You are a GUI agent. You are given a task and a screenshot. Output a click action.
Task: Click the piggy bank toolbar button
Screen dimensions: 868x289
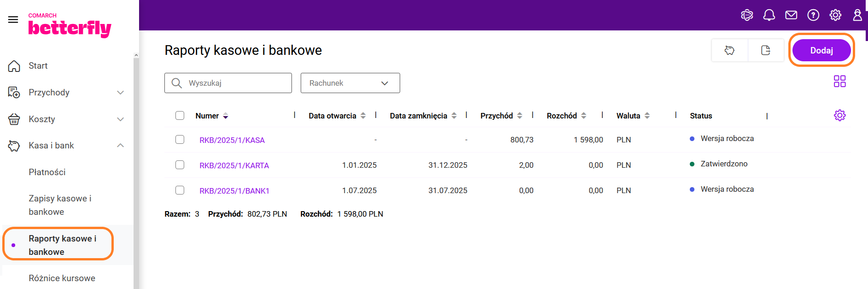[729, 50]
